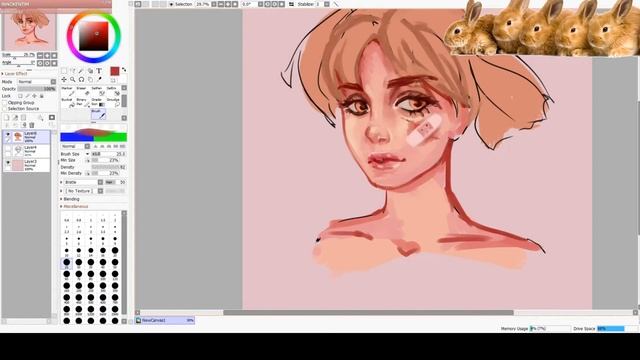Select the Eyedropper color picker tool
Screen dimensions: 640x360
coord(99,80)
